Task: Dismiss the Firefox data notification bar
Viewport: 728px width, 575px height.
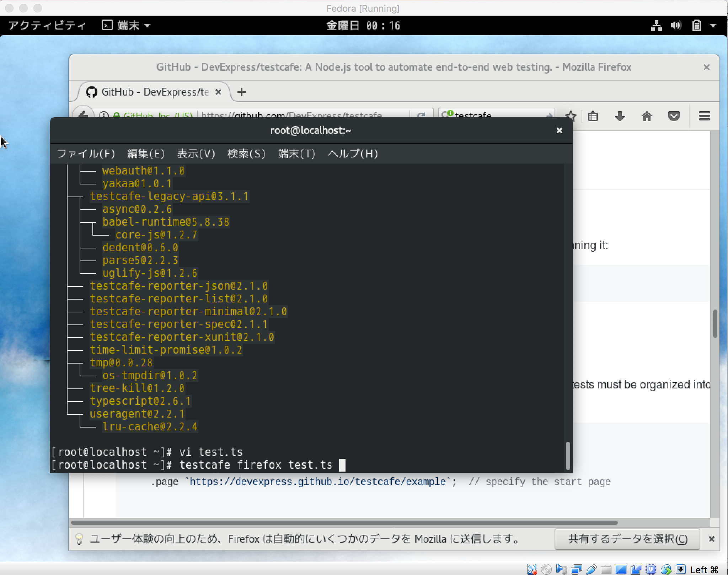Action: (x=711, y=539)
